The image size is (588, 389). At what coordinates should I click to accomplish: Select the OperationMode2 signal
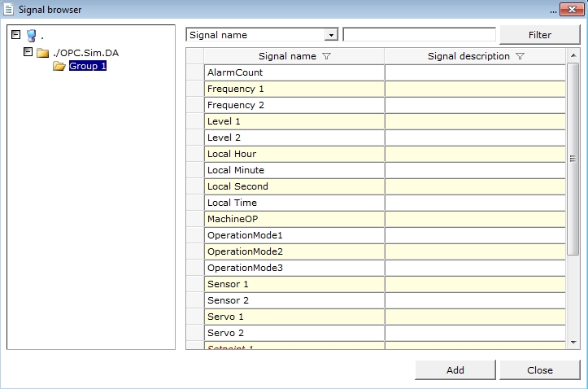click(x=294, y=251)
